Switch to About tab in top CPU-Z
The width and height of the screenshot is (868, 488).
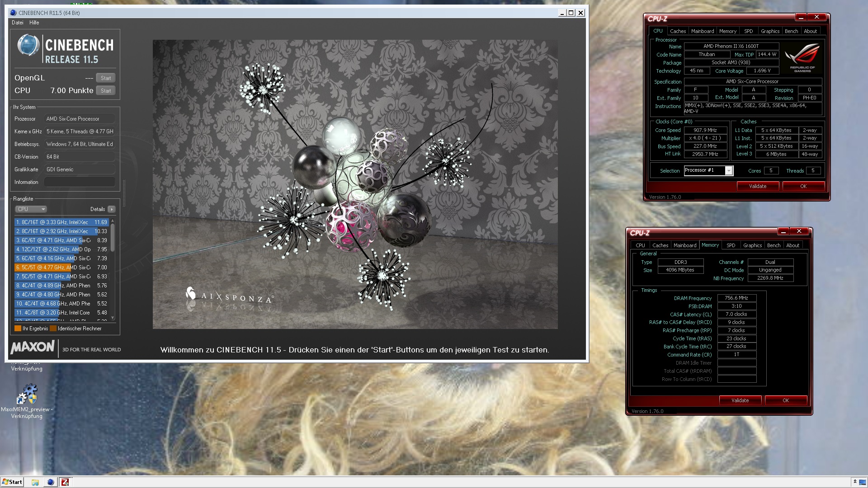810,31
